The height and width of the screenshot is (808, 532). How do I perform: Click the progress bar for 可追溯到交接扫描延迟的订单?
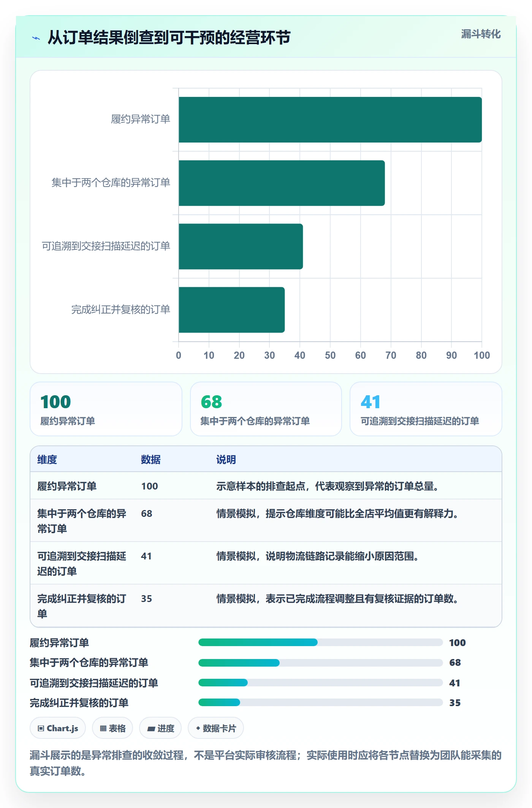coord(320,683)
